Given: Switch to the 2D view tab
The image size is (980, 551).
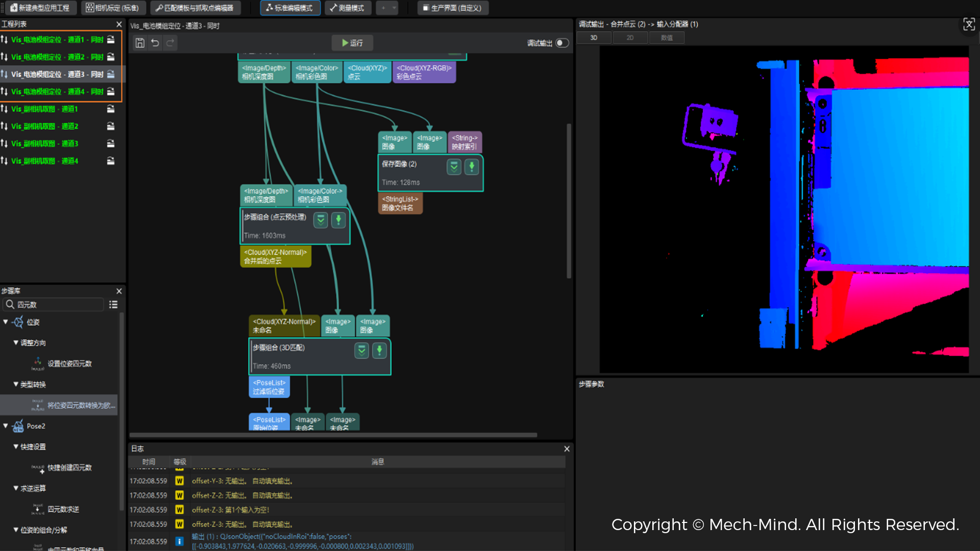Looking at the screenshot, I should point(630,38).
